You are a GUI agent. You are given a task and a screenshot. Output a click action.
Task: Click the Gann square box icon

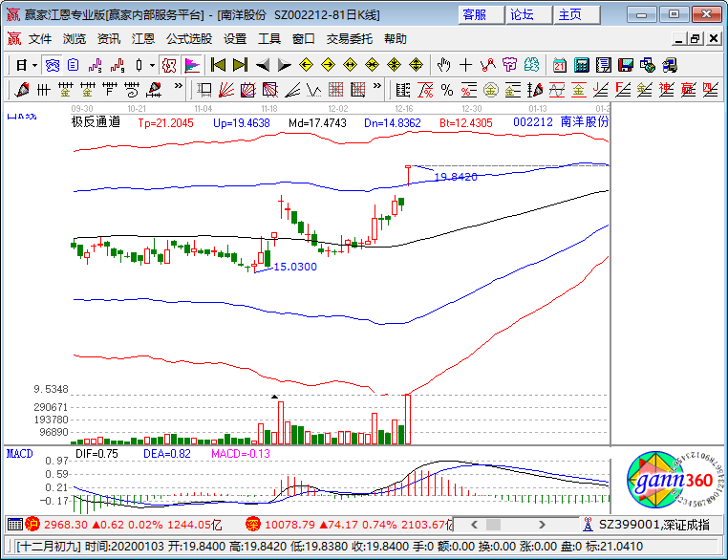[248, 90]
